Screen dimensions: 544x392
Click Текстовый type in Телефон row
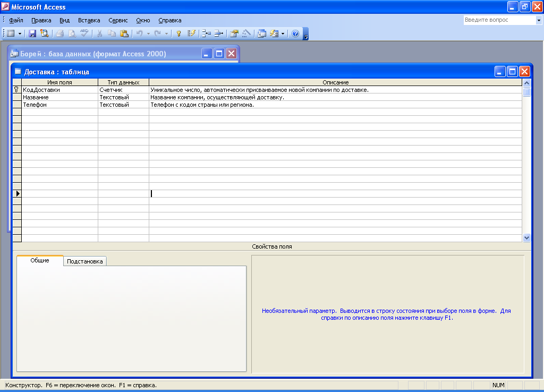click(123, 105)
